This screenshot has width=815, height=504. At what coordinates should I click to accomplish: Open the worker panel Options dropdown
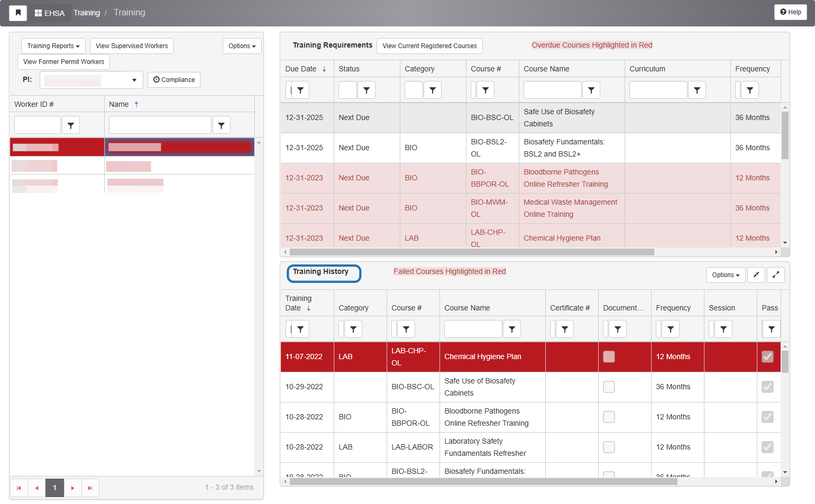coord(242,46)
